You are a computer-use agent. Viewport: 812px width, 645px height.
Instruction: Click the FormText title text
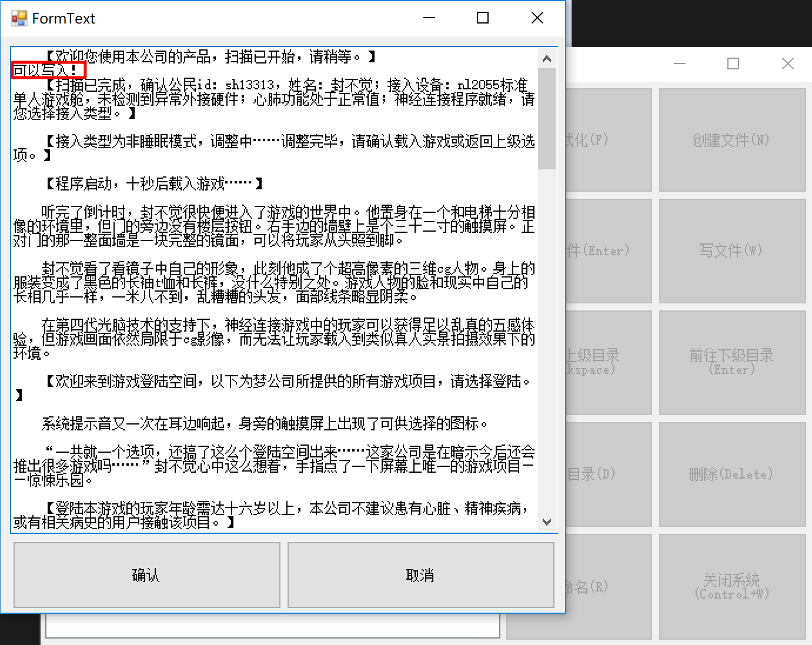click(x=64, y=19)
